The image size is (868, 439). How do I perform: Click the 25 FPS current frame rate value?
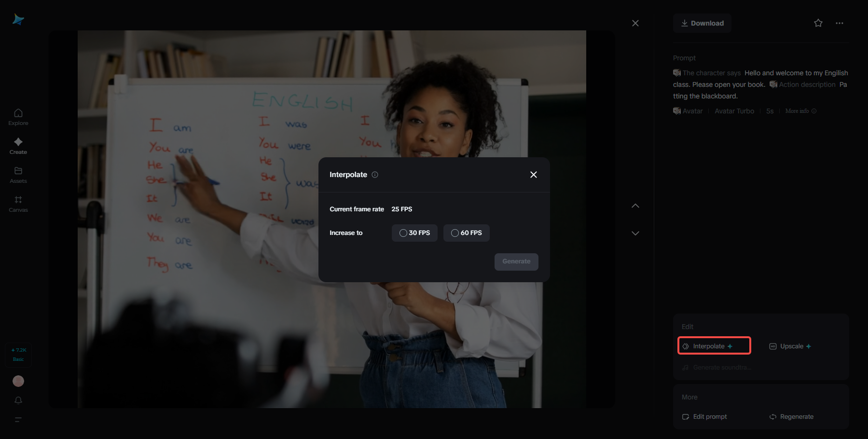(x=402, y=209)
